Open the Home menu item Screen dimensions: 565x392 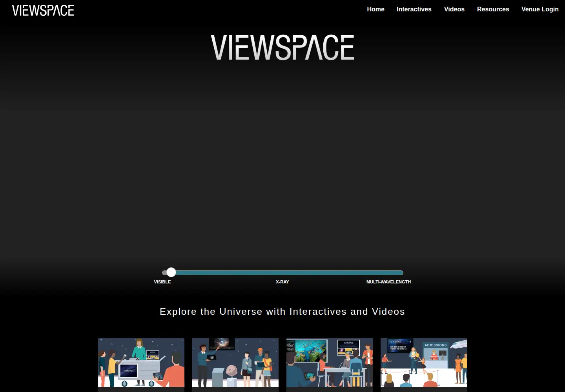click(375, 9)
